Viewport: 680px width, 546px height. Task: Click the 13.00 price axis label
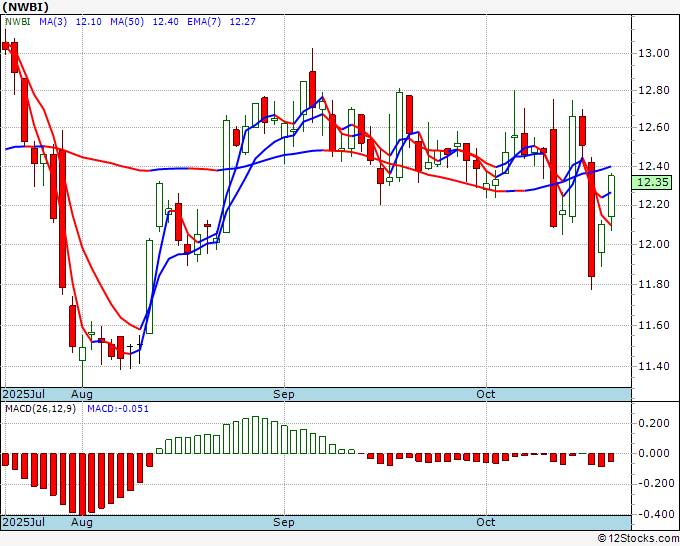[x=653, y=53]
